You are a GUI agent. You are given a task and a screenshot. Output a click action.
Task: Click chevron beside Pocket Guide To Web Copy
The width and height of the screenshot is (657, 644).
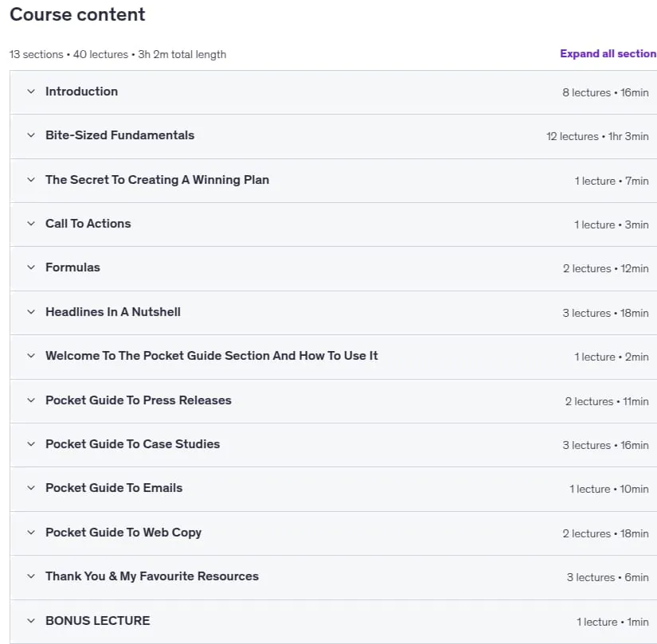(31, 533)
